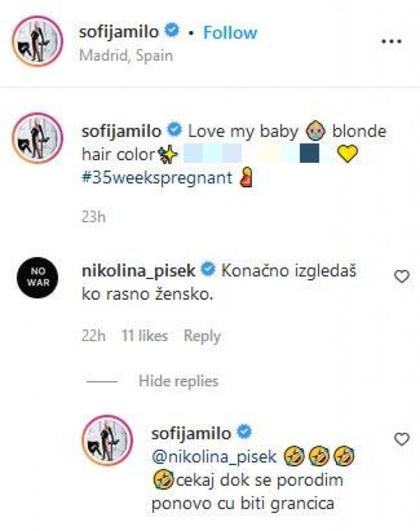Viewport: 420px width, 531px height.
Task: Open the Madrid, Spain location link
Action: [126, 56]
